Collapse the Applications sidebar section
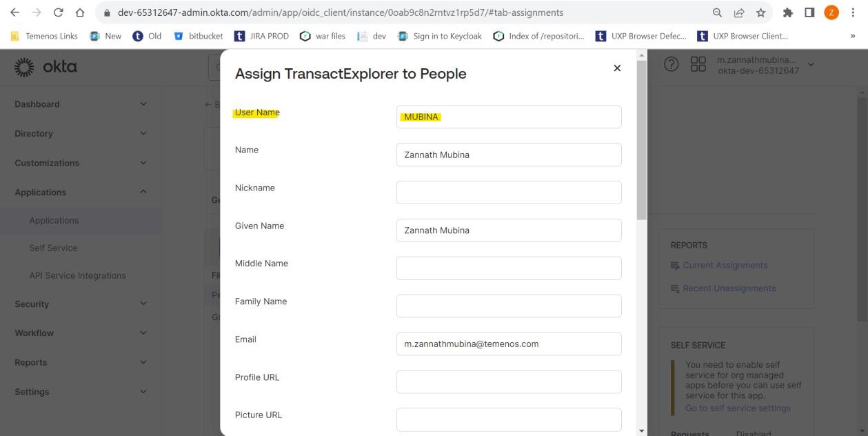Viewport: 868px width, 436px height. pyautogui.click(x=143, y=192)
